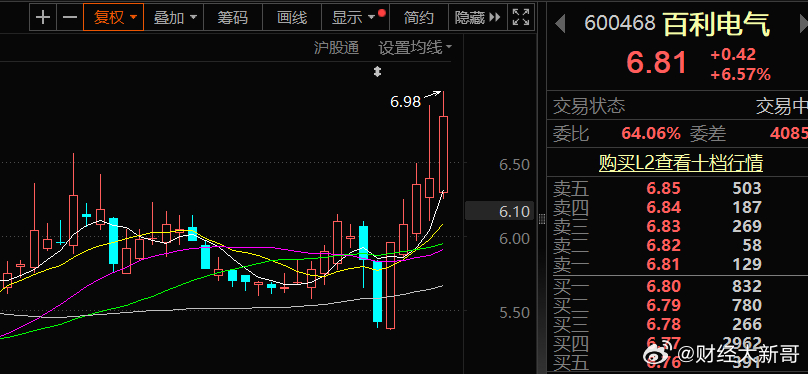Select 卖四 price 6.84

tap(664, 207)
